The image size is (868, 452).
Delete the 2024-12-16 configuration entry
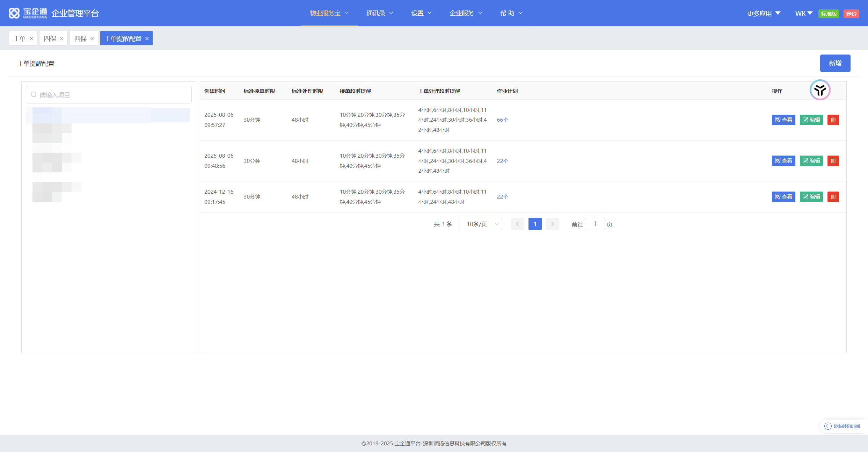[833, 197]
